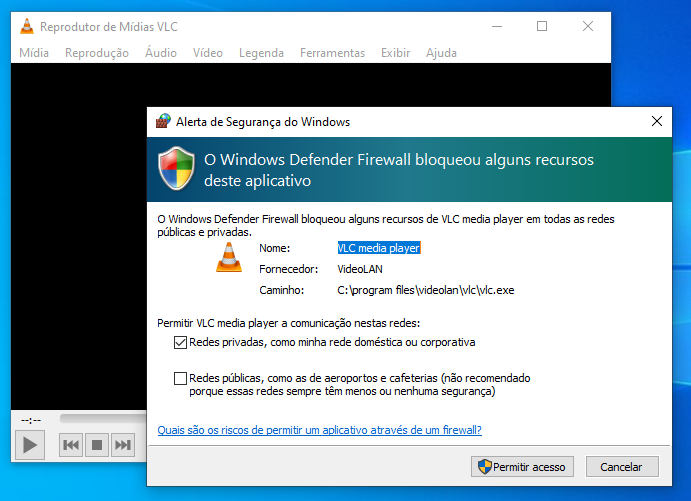Click the Cancelar button

tap(622, 467)
